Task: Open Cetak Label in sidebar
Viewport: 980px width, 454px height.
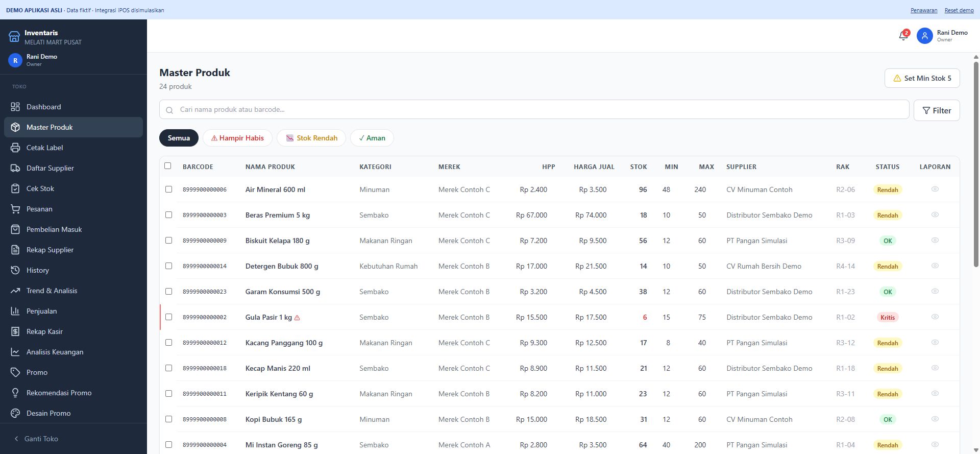Action: [73, 148]
